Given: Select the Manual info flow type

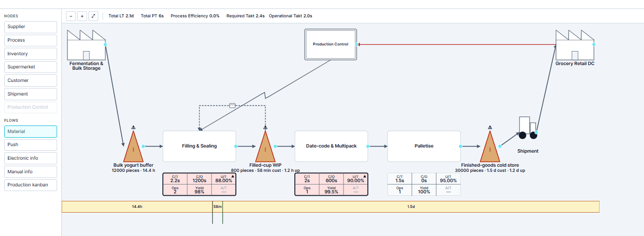Looking at the screenshot, I should tap(30, 172).
